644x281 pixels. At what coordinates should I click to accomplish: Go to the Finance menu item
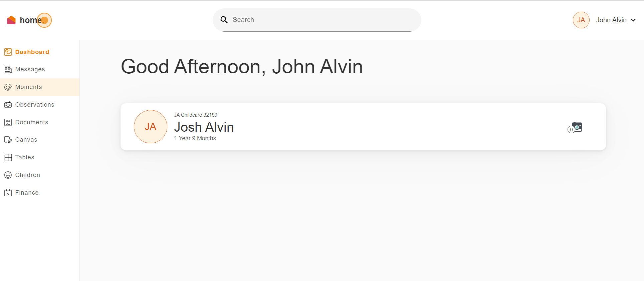(27, 193)
